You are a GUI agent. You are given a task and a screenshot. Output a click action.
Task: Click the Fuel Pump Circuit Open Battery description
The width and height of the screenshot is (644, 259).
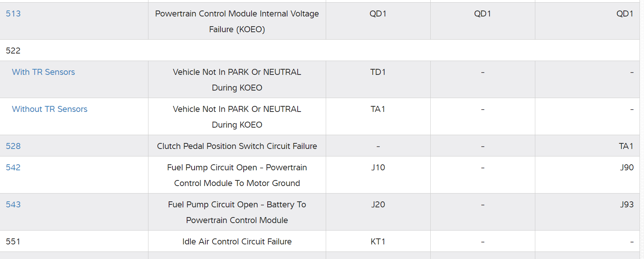click(237, 212)
